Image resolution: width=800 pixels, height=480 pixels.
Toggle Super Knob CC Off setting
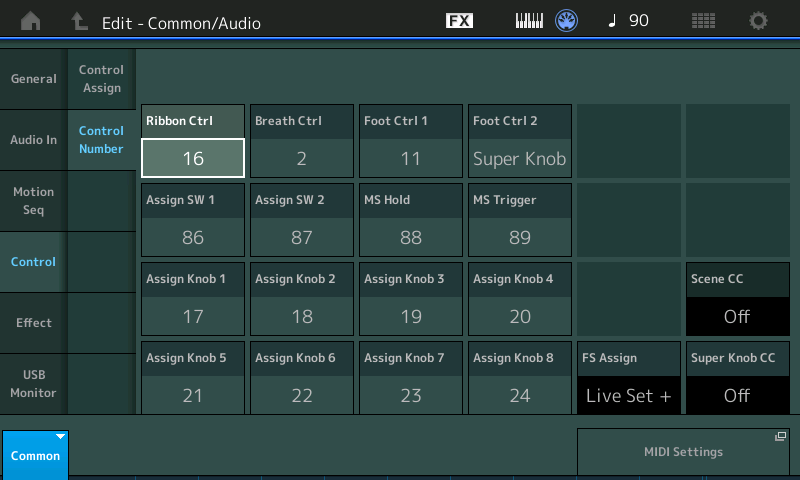click(x=737, y=395)
